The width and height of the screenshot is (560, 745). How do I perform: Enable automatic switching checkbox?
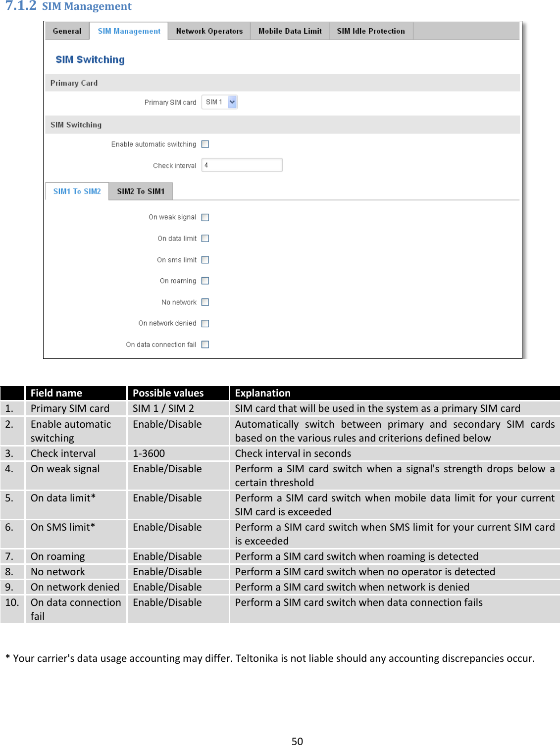(x=205, y=144)
